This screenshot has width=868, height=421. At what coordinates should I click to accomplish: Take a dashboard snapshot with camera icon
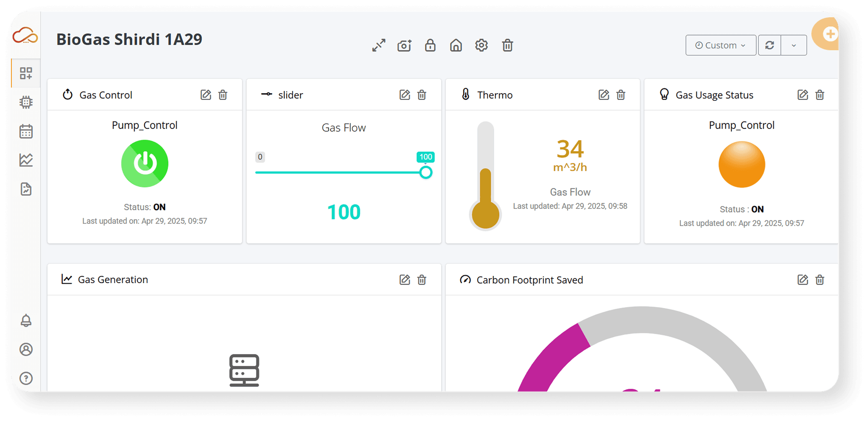coord(404,45)
